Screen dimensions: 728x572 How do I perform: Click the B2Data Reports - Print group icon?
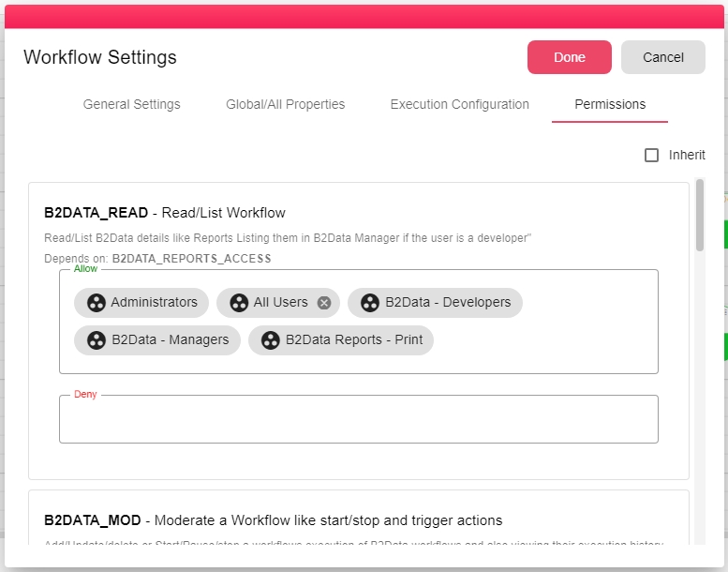(x=271, y=340)
